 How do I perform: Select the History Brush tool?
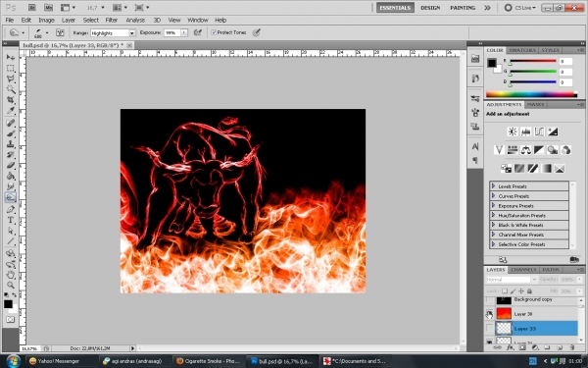point(11,154)
